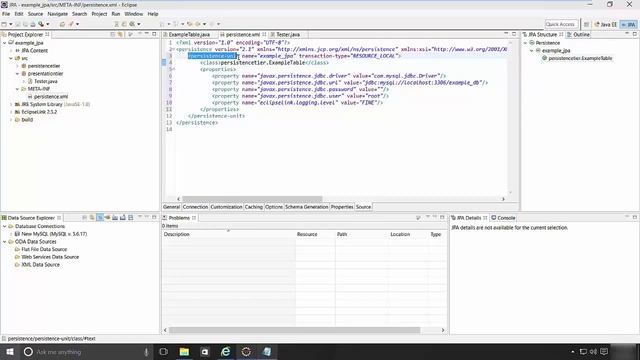The height and width of the screenshot is (360, 640).
Task: Open the ExampleTable.java editor tab
Action: [189, 35]
